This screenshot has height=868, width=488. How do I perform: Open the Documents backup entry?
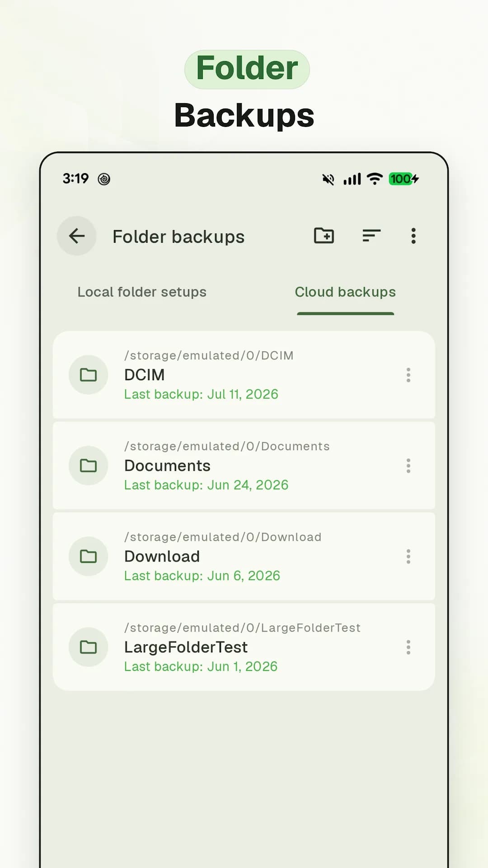pyautogui.click(x=244, y=466)
